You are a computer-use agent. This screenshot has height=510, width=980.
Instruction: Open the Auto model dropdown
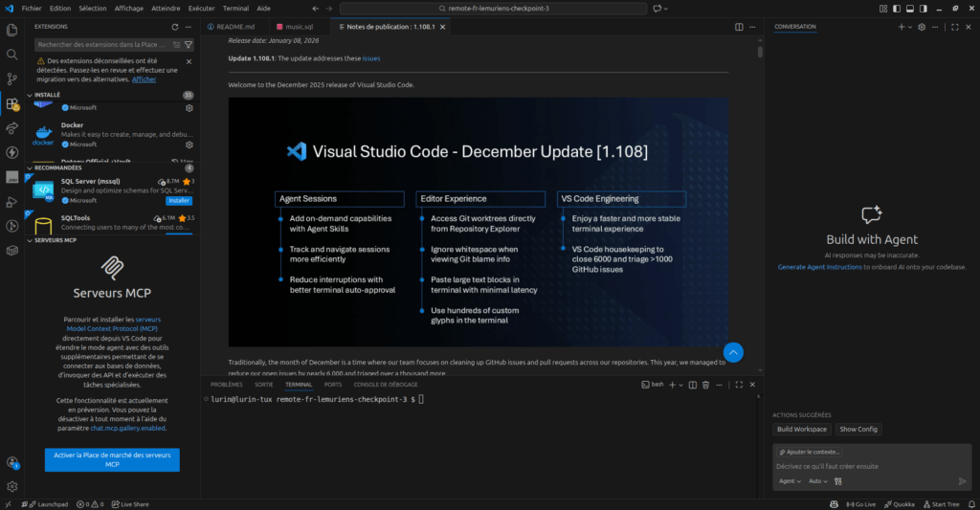(x=818, y=481)
